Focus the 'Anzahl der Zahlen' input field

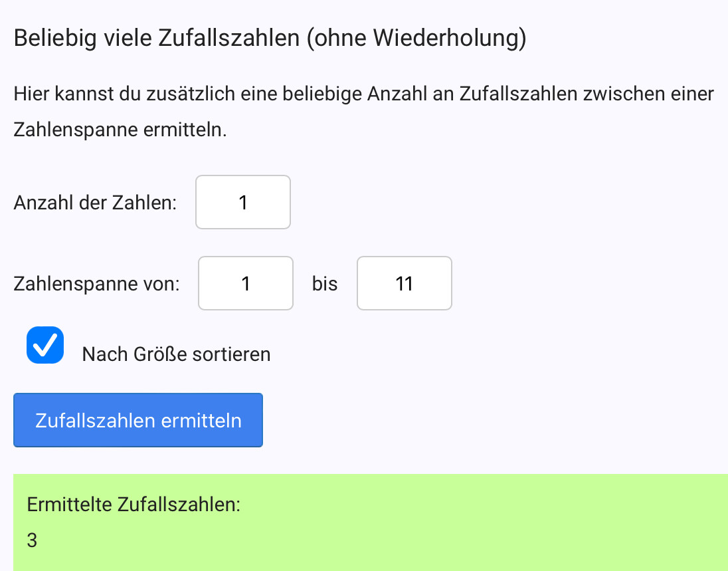pyautogui.click(x=243, y=202)
